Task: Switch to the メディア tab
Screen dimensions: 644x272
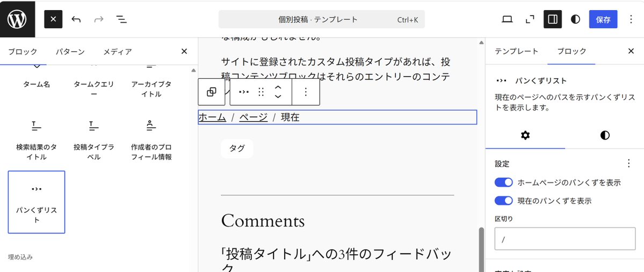Action: (x=117, y=52)
